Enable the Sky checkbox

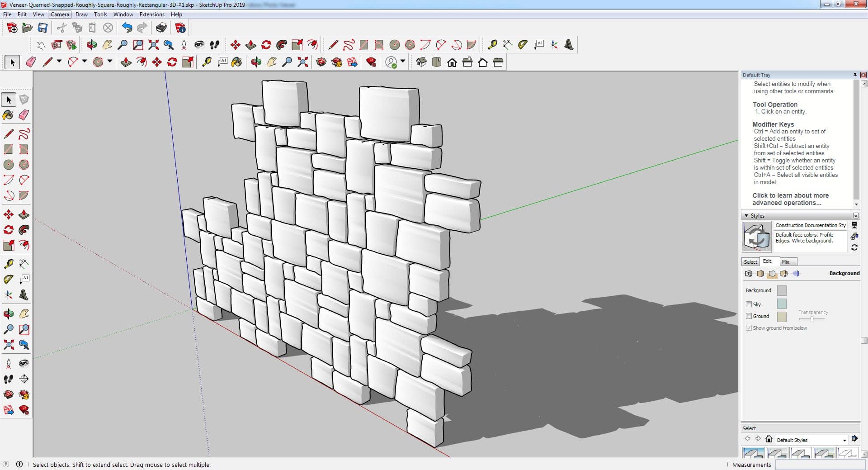point(749,304)
